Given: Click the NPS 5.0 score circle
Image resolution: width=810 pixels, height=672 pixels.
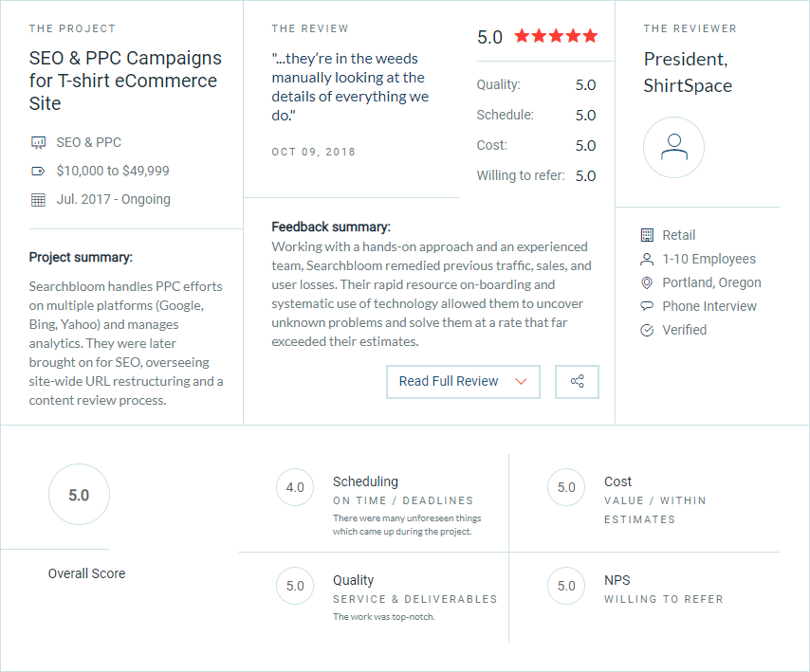Looking at the screenshot, I should click(566, 586).
